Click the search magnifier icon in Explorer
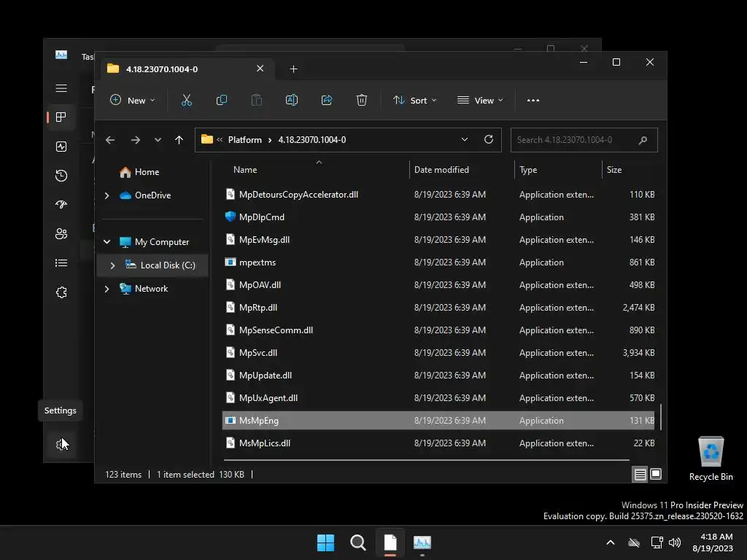 click(x=643, y=140)
